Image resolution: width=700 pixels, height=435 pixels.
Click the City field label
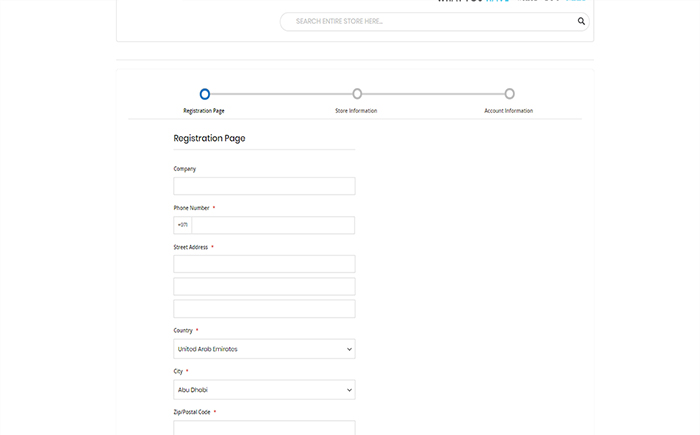(178, 371)
